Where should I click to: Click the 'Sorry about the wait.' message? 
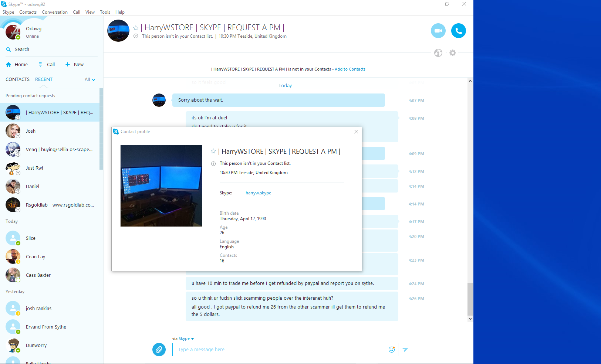[x=278, y=100]
